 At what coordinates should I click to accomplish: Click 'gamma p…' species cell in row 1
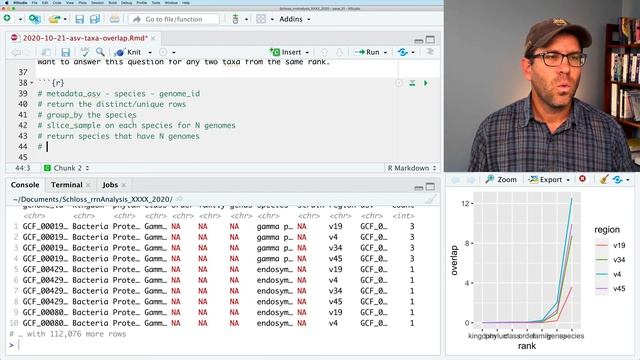[275, 227]
